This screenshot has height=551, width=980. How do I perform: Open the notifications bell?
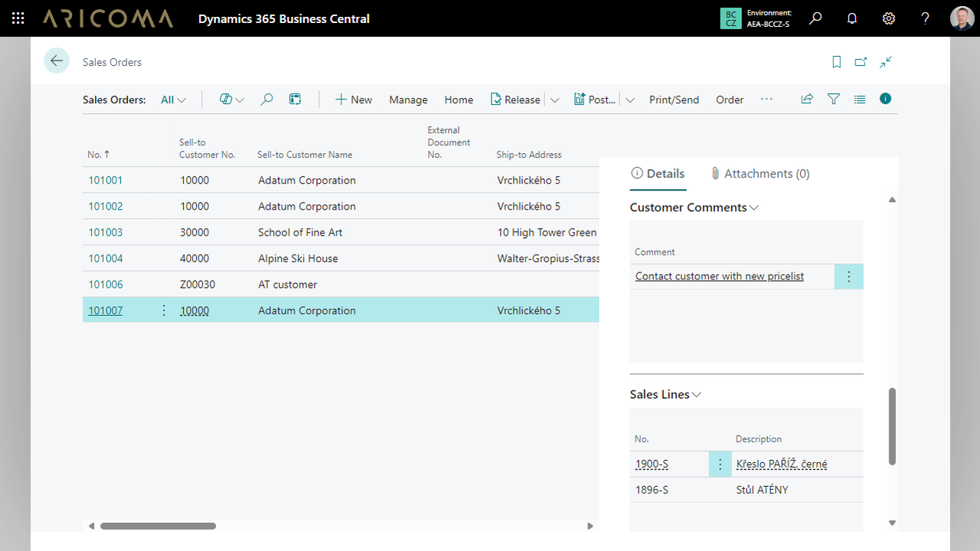(x=851, y=18)
